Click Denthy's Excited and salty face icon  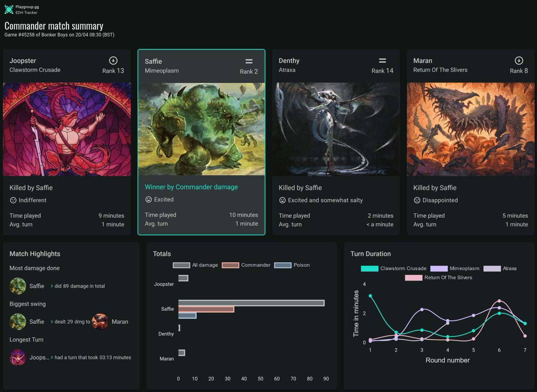[282, 200]
